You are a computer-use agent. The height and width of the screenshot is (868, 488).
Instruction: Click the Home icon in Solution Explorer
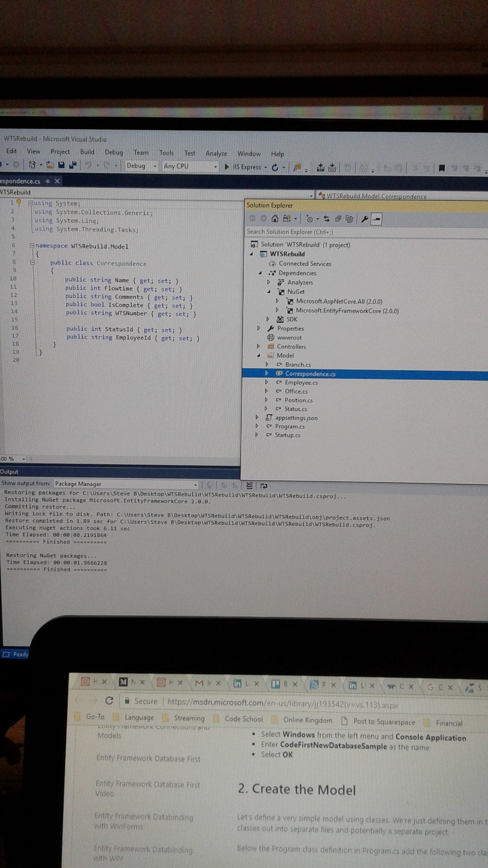[275, 219]
